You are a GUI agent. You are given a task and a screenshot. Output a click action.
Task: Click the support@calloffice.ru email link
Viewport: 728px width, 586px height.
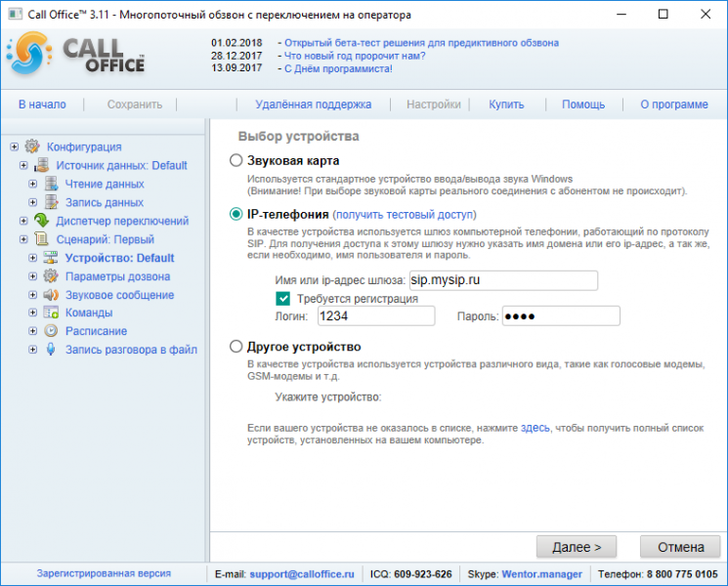[x=302, y=574]
